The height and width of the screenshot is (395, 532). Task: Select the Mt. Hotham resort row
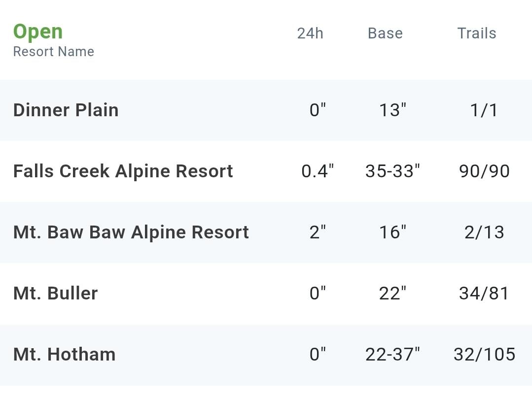(266, 355)
